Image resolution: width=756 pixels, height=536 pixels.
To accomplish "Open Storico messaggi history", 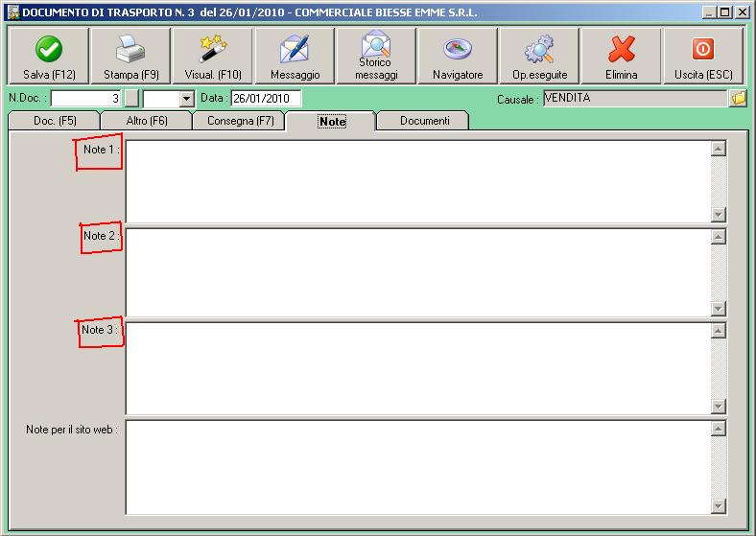I will 376,56.
